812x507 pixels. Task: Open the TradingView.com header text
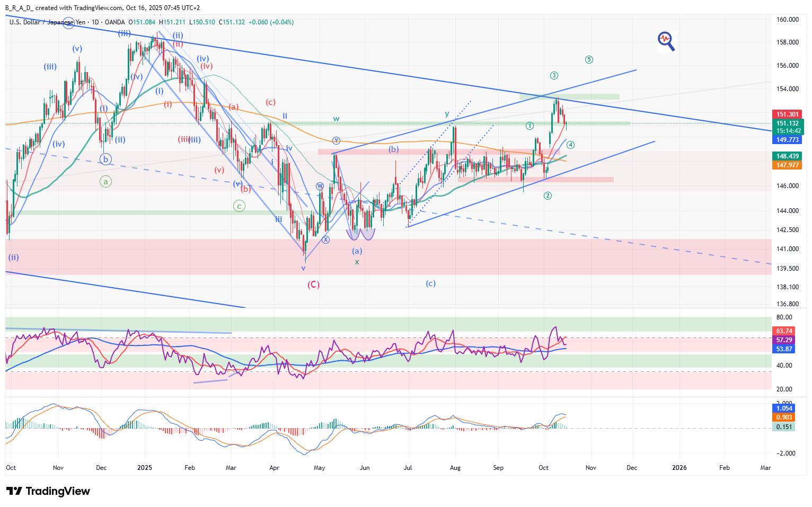97,8
